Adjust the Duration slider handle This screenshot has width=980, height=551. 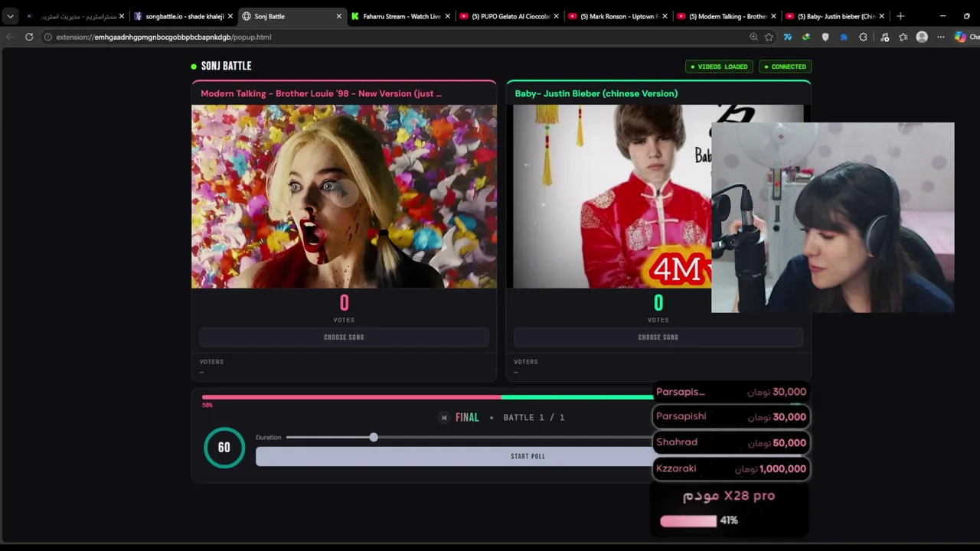click(x=374, y=437)
